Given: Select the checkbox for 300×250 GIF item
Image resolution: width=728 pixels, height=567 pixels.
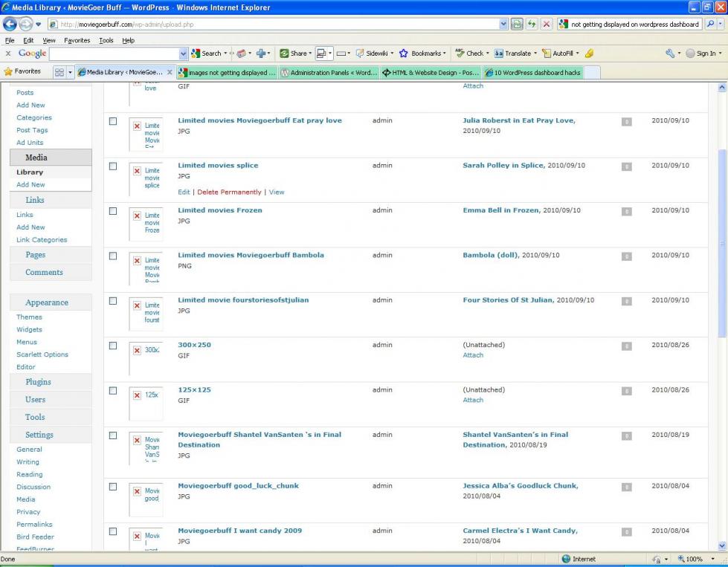Looking at the screenshot, I should 113,346.
